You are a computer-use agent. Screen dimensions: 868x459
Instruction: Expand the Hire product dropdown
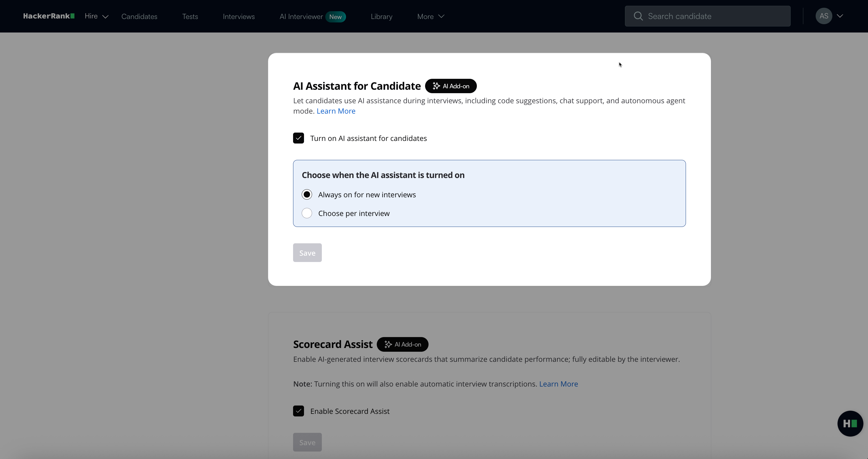[x=96, y=16]
